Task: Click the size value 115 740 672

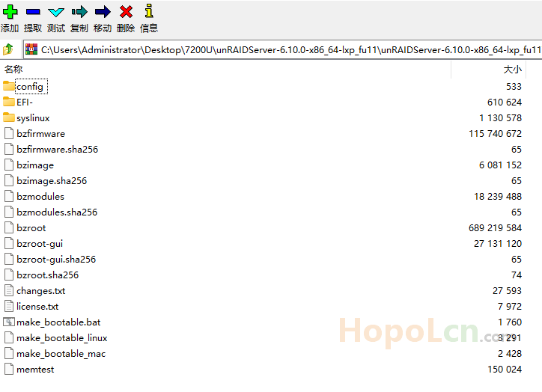Action: (x=495, y=134)
